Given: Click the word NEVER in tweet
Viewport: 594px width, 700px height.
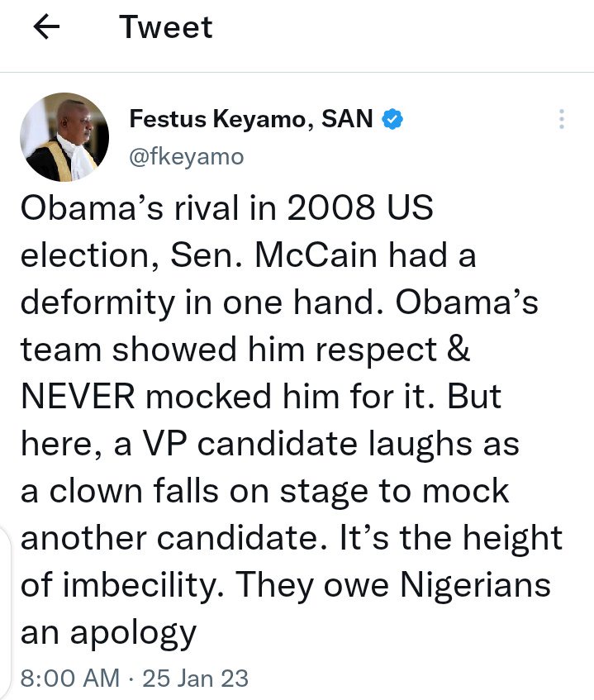Looking at the screenshot, I should (x=78, y=397).
